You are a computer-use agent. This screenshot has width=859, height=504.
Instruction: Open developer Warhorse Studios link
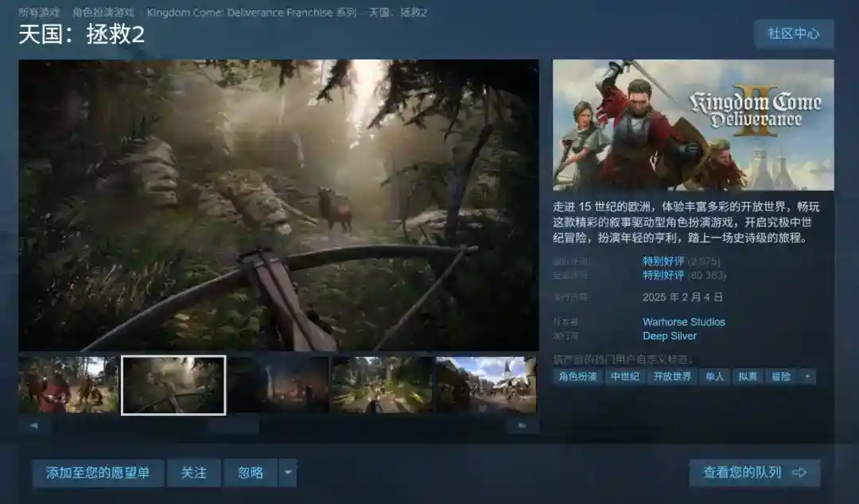coord(684,322)
